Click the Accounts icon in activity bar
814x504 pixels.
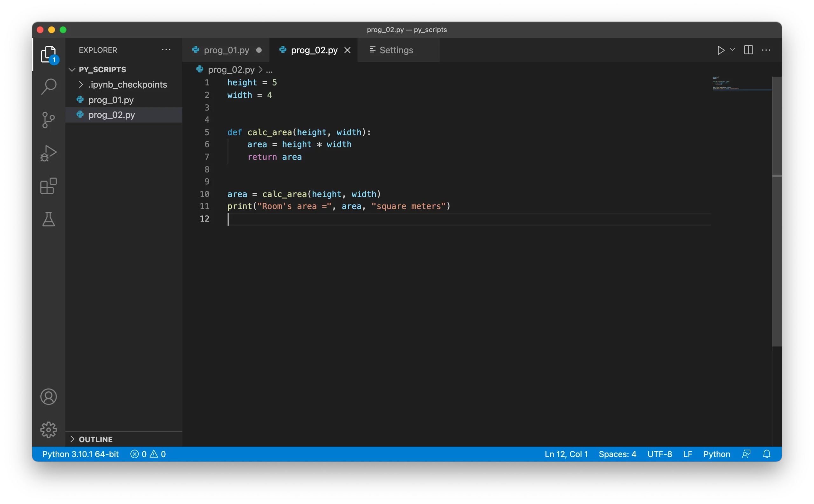coord(49,397)
